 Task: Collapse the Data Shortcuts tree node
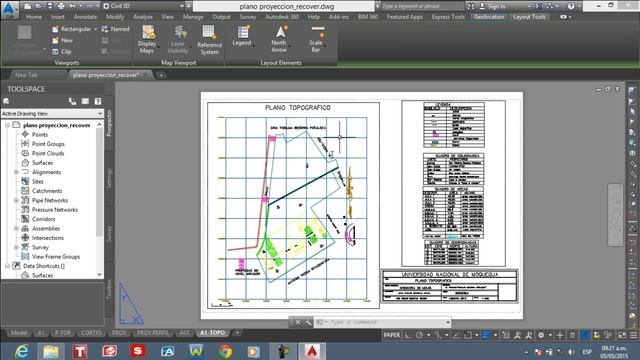(x=7, y=266)
